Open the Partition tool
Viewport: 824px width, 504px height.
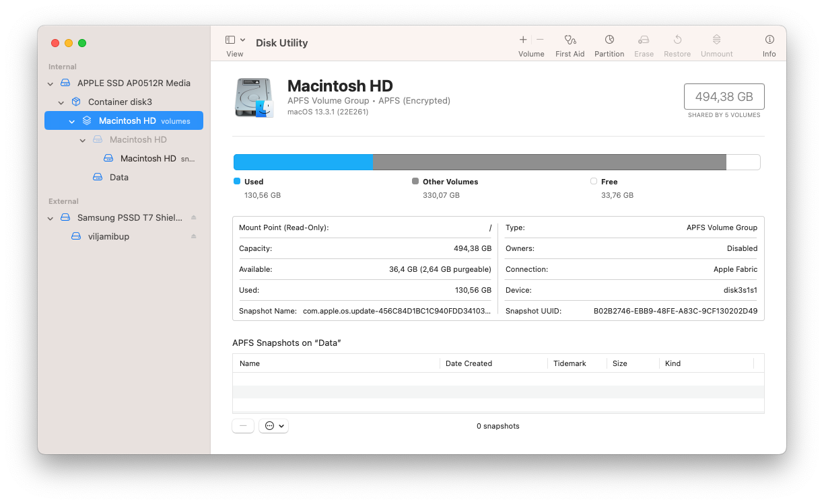coord(609,40)
